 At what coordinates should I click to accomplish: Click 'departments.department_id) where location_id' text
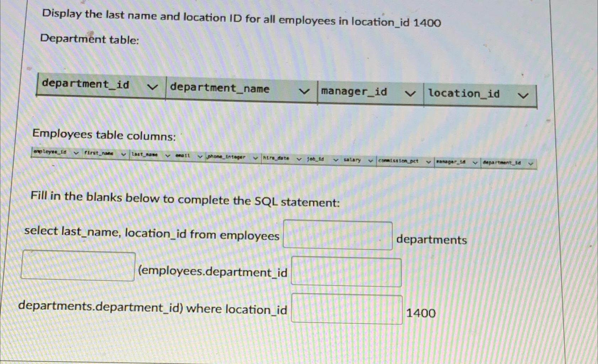[153, 308]
